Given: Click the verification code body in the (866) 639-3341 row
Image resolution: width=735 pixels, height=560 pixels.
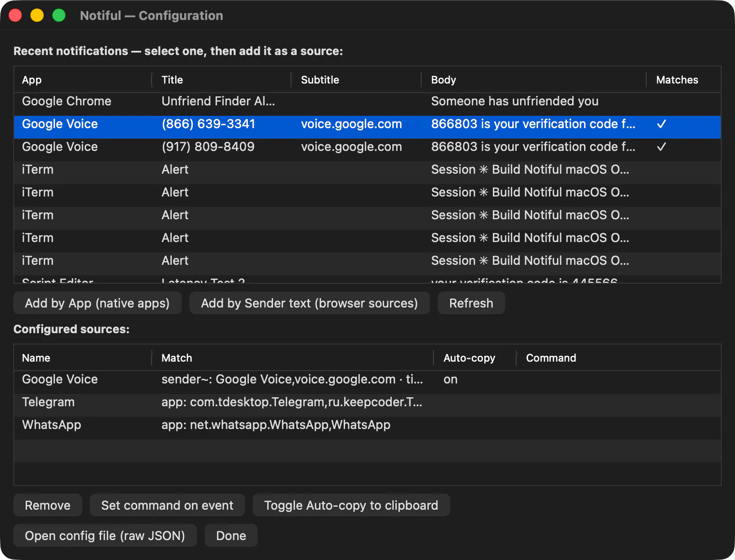Looking at the screenshot, I should click(533, 124).
